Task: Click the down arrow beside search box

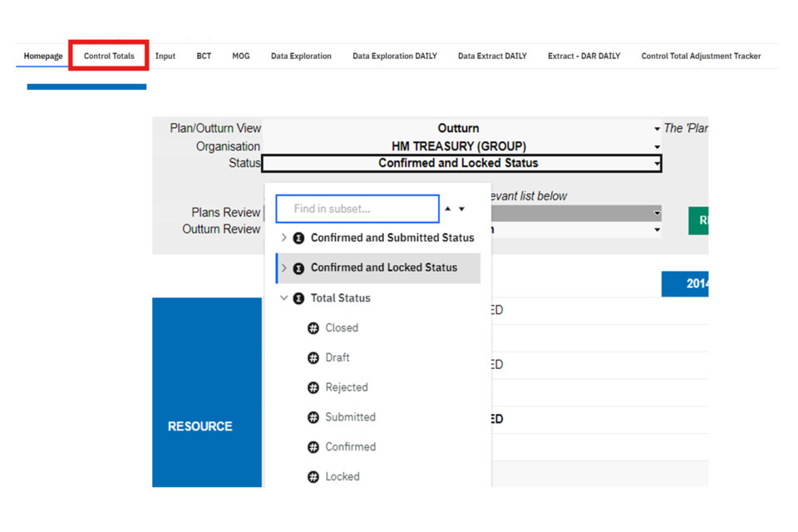Action: pos(462,209)
